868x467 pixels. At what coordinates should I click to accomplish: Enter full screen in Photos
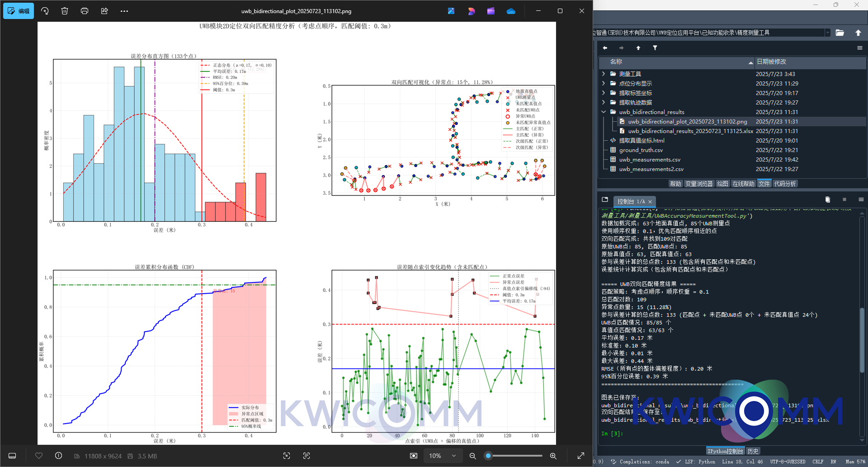581,456
